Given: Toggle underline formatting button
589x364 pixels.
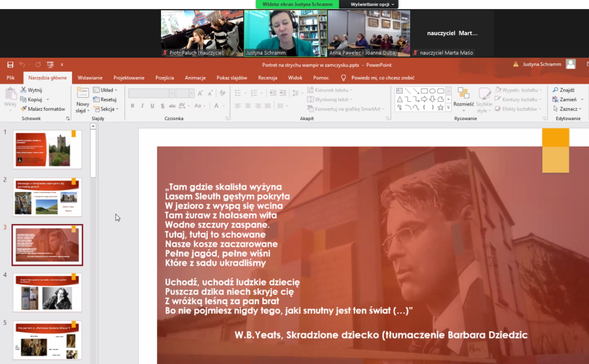Looking at the screenshot, I should 152,106.
